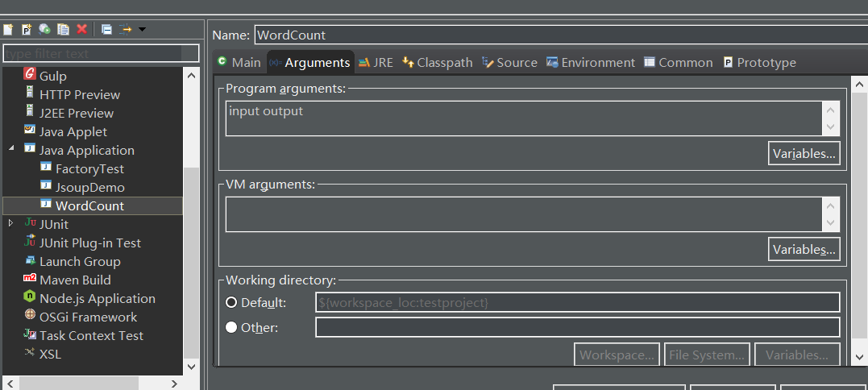Click the Task Context Test icon
This screenshot has height=390, width=868.
click(30, 334)
